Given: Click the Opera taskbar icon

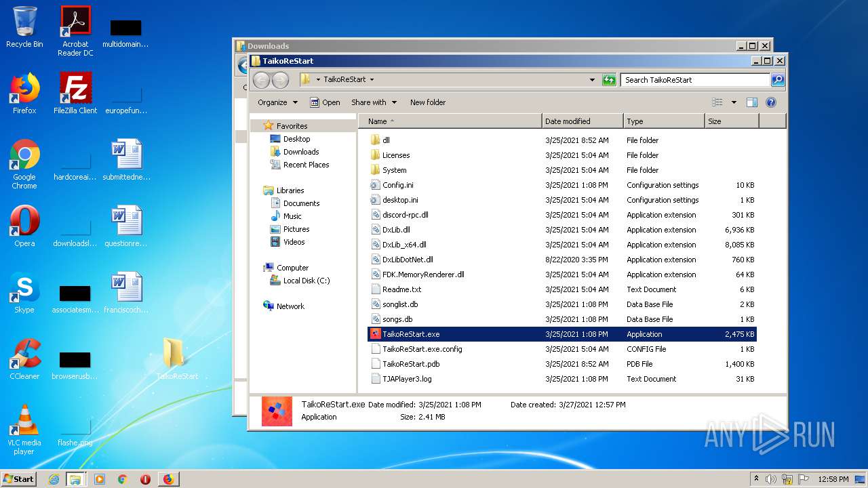Looking at the screenshot, I should pyautogui.click(x=145, y=479).
